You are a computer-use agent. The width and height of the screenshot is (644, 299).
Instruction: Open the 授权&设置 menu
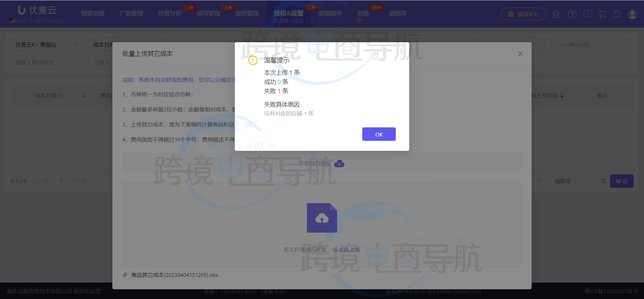point(288,13)
